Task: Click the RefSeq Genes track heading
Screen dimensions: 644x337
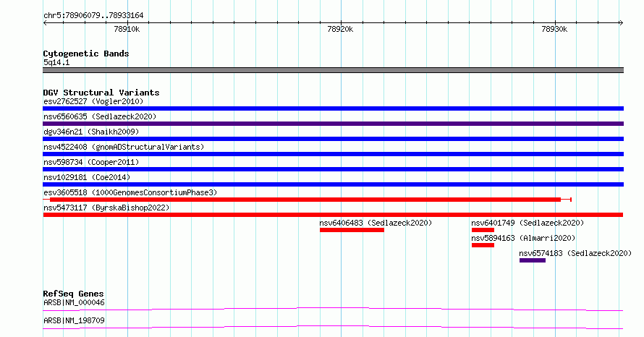Action: pyautogui.click(x=73, y=294)
